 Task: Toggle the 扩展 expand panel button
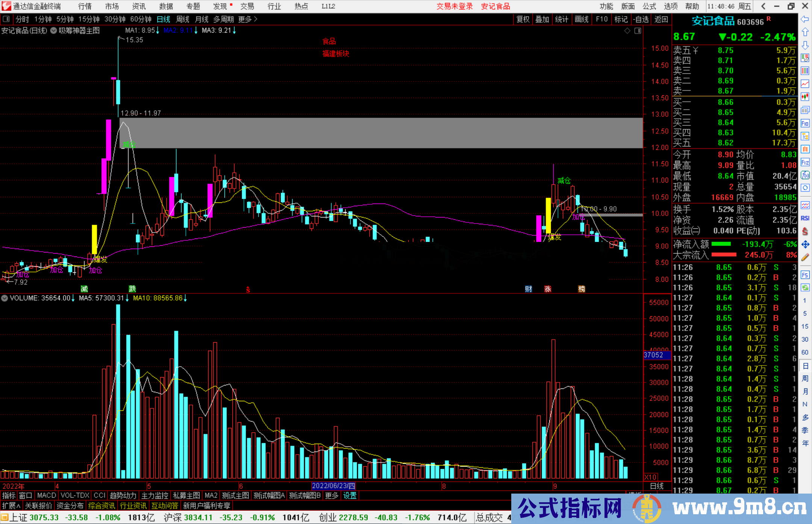coord(11,506)
